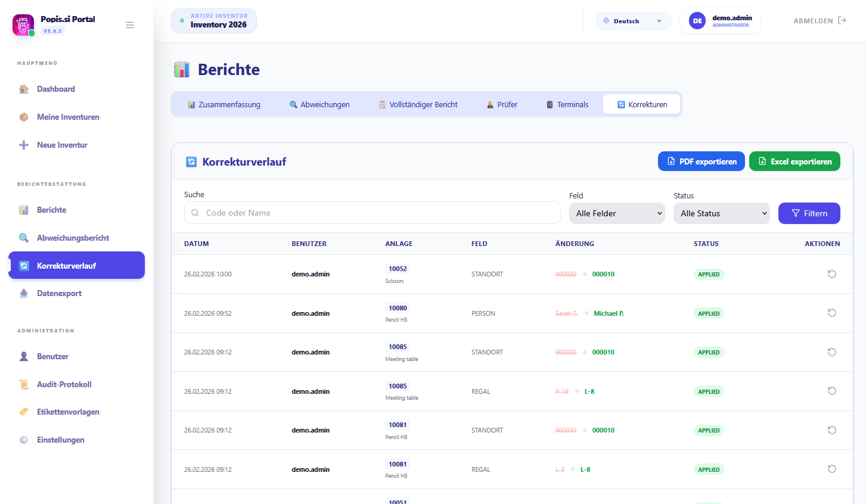
Task: Click the Popis.si Portal logo icon
Action: click(23, 25)
